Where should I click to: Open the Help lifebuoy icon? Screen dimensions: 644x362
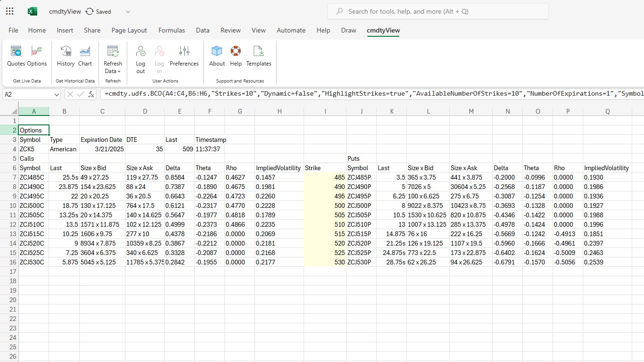click(236, 51)
